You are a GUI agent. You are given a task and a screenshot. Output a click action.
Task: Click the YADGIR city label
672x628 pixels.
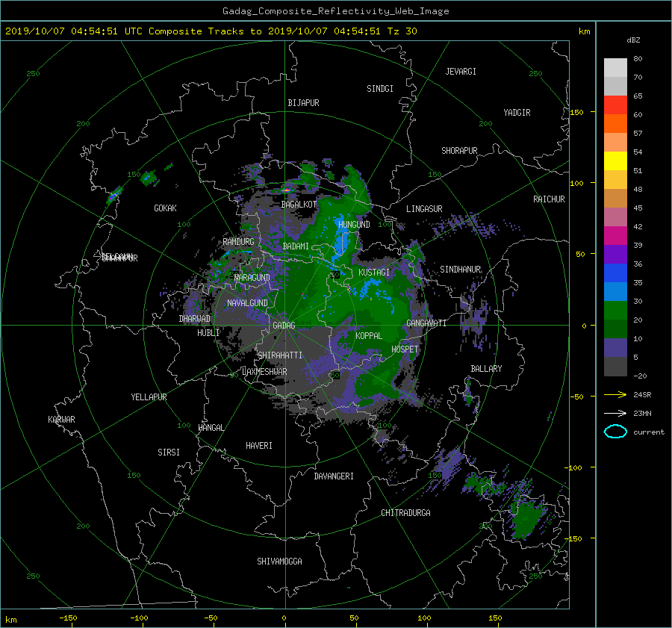pyautogui.click(x=517, y=113)
